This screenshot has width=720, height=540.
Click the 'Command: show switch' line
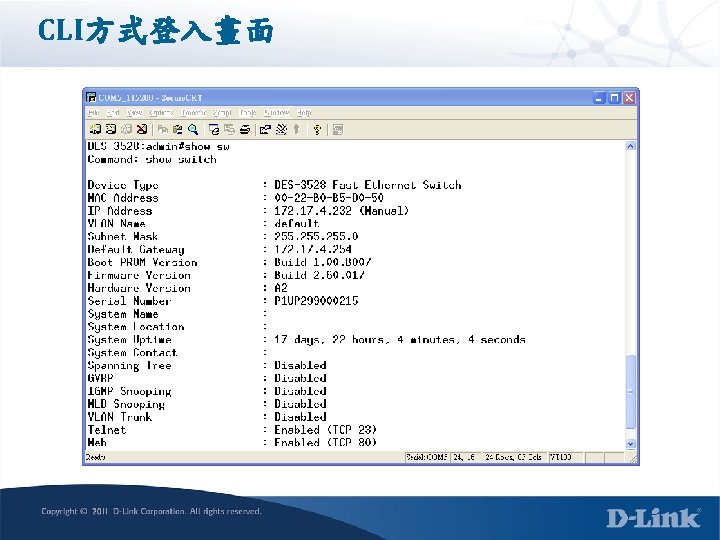point(152,159)
